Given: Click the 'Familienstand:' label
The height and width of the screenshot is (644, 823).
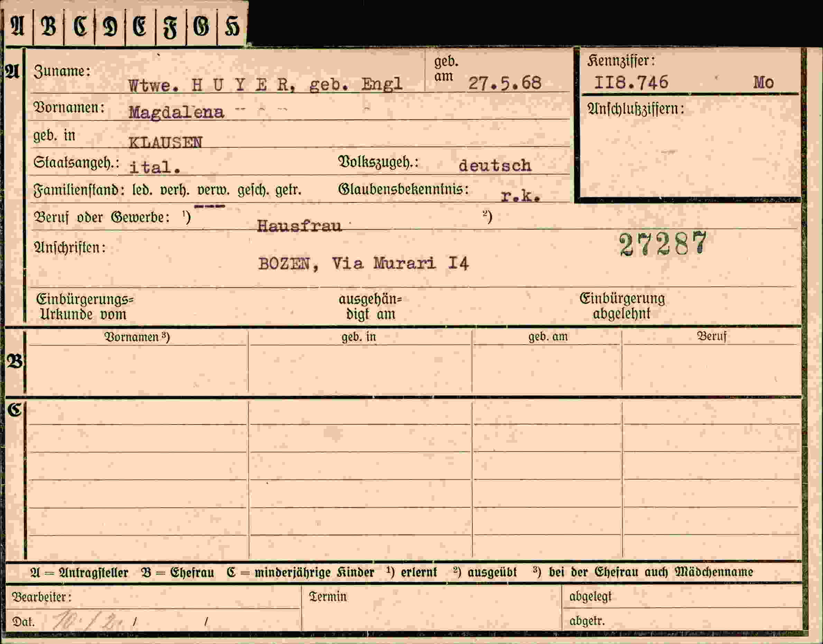Looking at the screenshot, I should (79, 189).
